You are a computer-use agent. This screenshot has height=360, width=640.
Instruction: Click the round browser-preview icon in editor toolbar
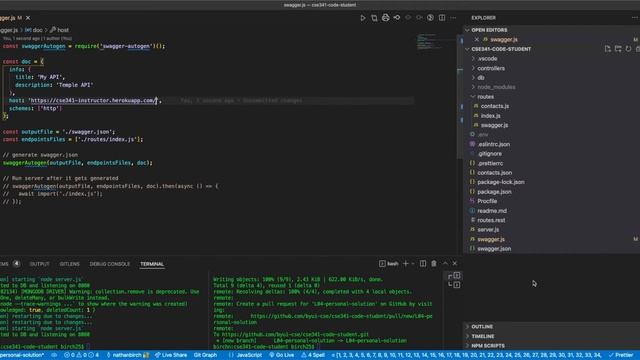click(430, 18)
